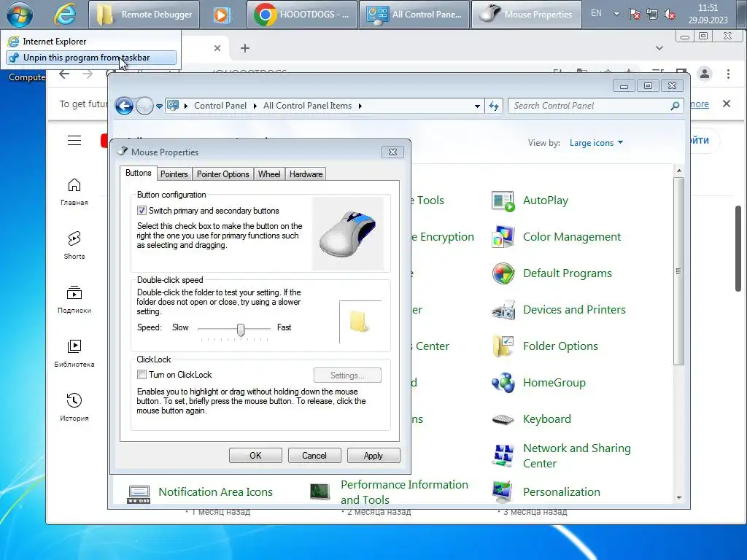
Task: Select the Buttons tab
Action: click(x=138, y=173)
